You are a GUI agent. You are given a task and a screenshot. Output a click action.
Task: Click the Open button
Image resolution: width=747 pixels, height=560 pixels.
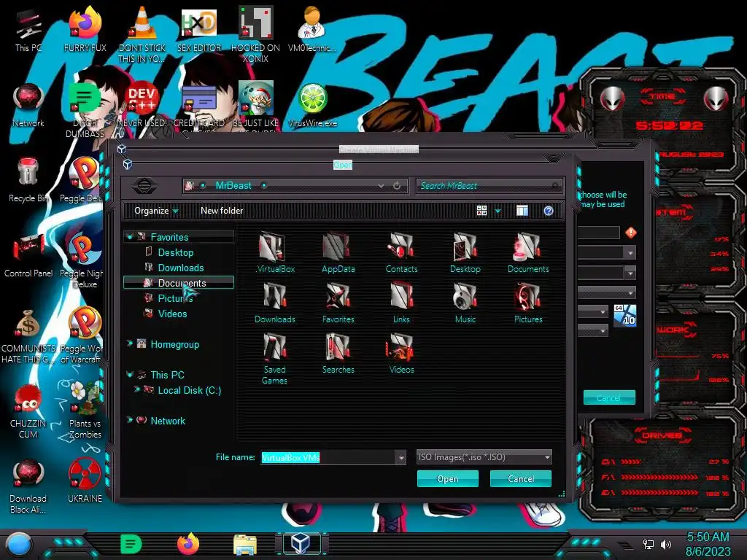pyautogui.click(x=447, y=478)
